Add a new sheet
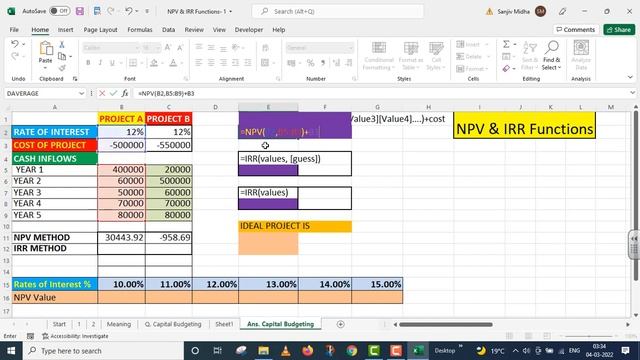The height and width of the screenshot is (360, 640). 340,324
